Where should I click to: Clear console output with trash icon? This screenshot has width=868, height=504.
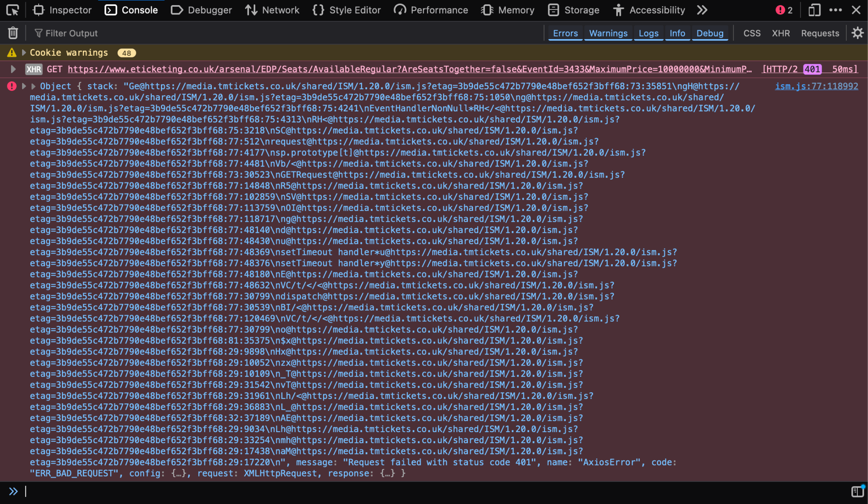[x=13, y=33]
